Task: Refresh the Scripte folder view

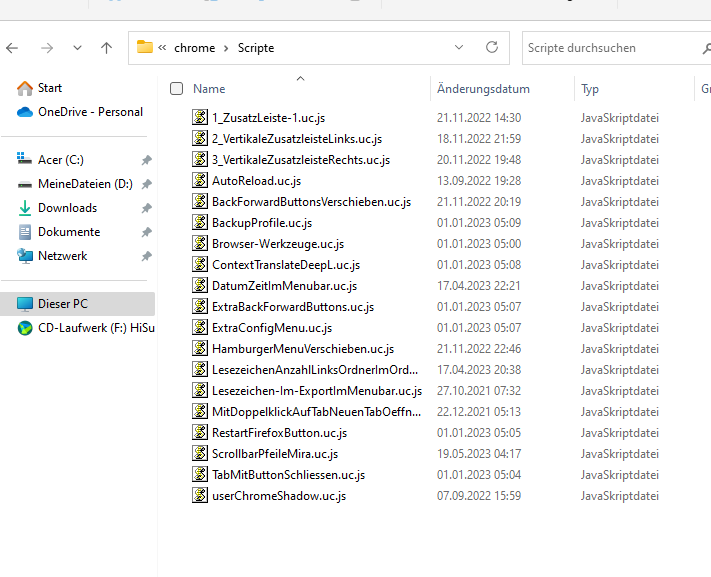Action: [x=492, y=47]
